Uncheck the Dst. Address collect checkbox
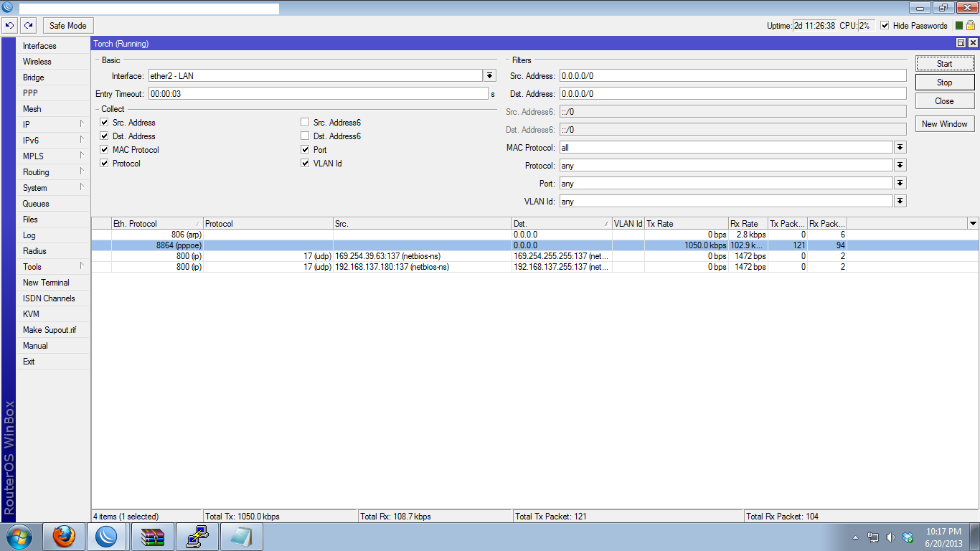Viewport: 980px width, 551px height. click(x=104, y=136)
